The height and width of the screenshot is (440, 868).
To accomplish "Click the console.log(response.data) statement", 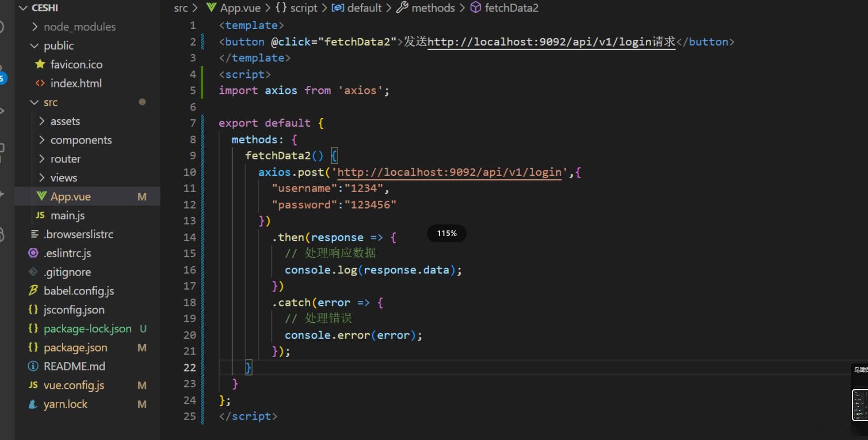I will click(x=373, y=270).
